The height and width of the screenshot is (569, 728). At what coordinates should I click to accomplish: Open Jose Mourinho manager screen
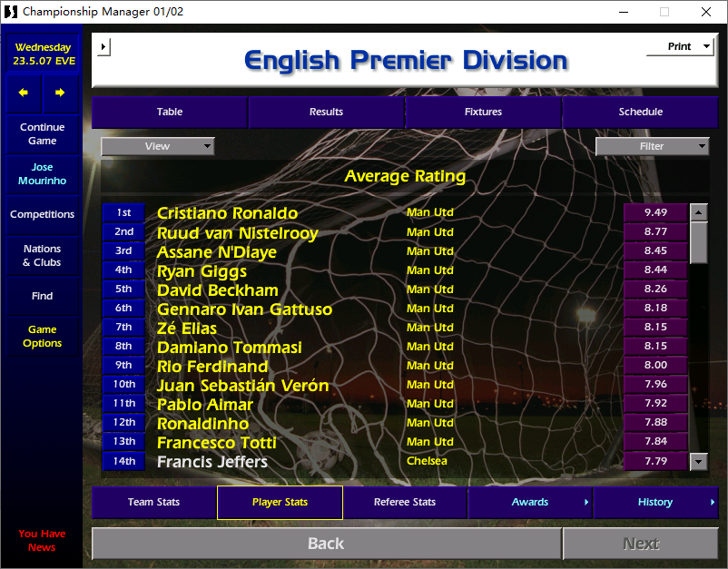pos(43,174)
